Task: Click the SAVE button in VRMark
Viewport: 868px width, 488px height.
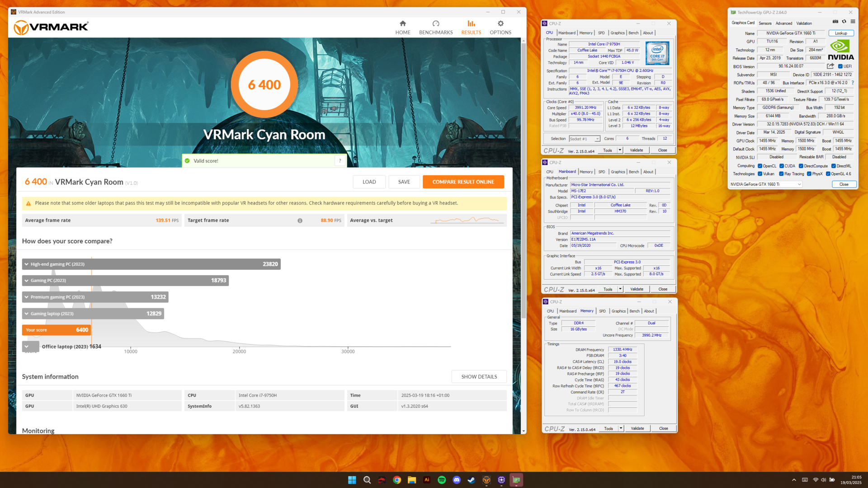Action: (404, 182)
